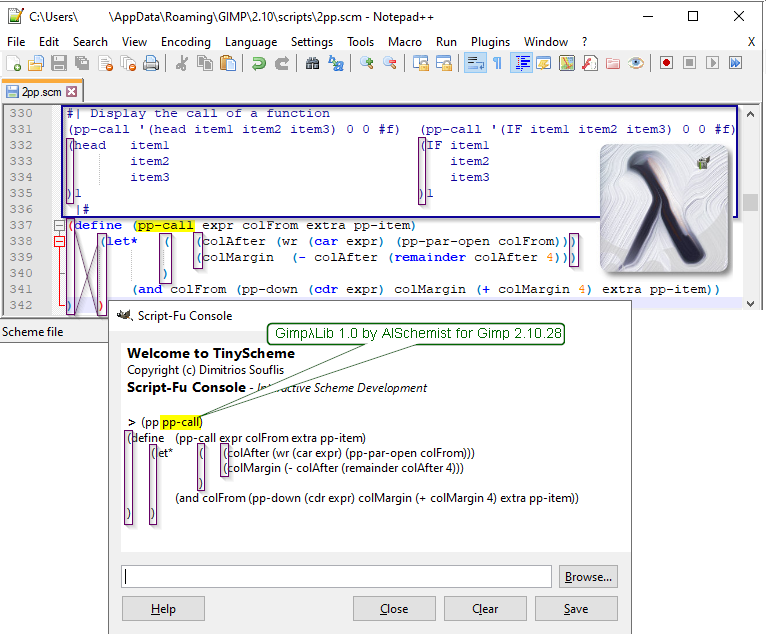The width and height of the screenshot is (766, 634).
Task: Toggle synchronized horizontal scrolling icon
Action: tap(444, 63)
